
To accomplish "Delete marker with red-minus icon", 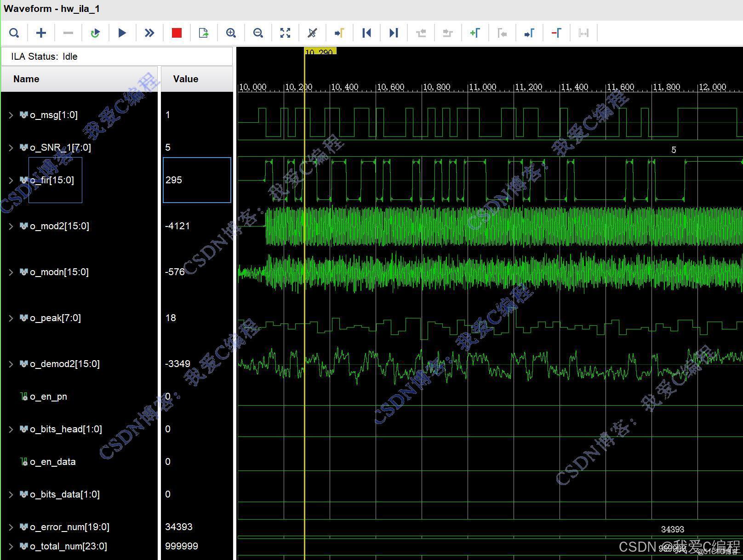I will point(556,33).
